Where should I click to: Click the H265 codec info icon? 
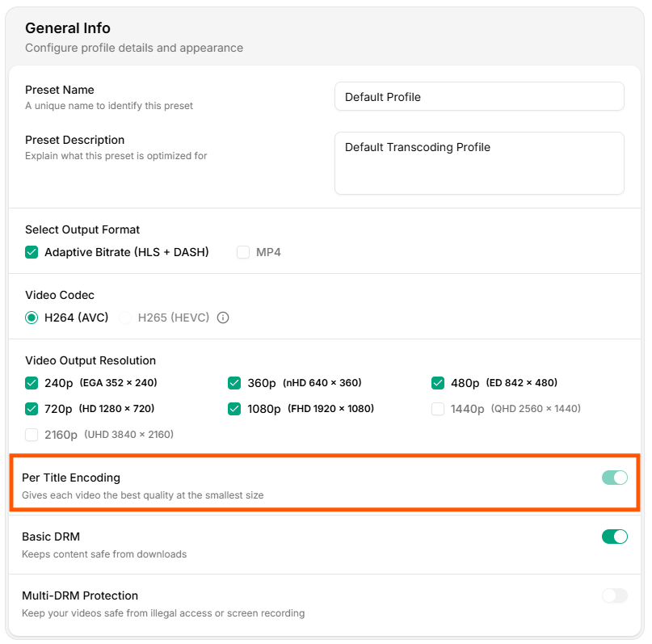tap(223, 318)
